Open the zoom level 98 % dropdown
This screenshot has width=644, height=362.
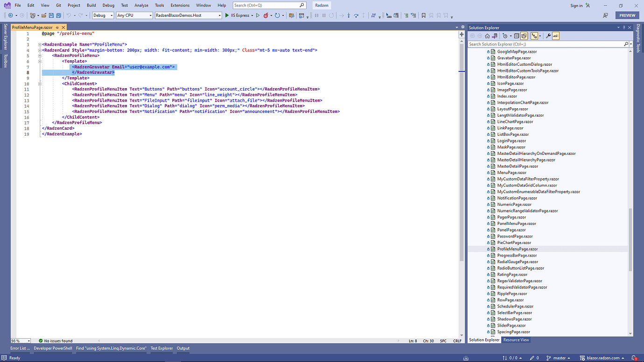click(28, 341)
